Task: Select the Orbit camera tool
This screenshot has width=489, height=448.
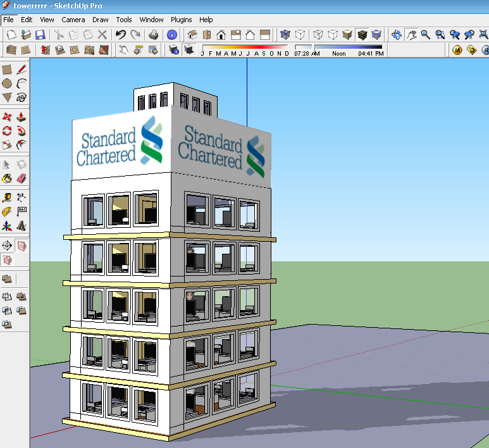Action: [x=397, y=35]
